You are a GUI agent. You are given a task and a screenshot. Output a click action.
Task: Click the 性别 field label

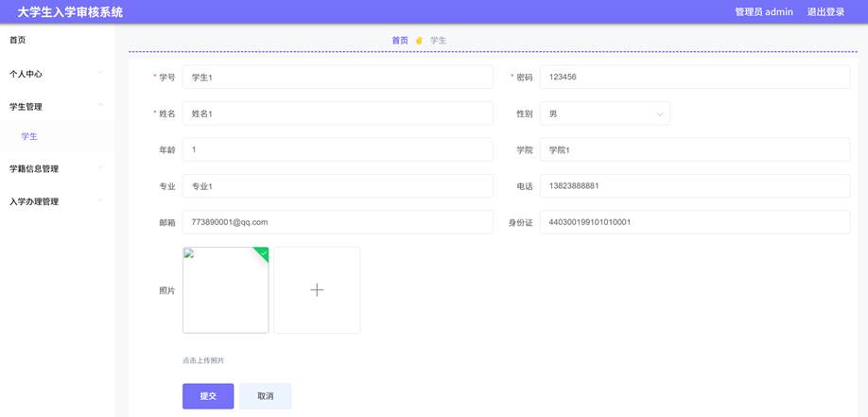click(524, 113)
